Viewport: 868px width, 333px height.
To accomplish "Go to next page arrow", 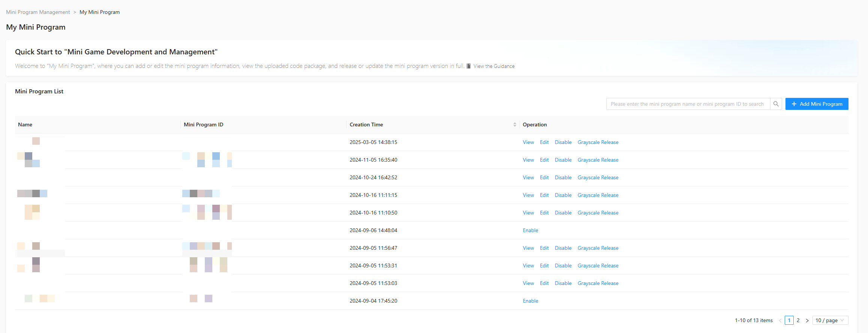I will pyautogui.click(x=807, y=320).
